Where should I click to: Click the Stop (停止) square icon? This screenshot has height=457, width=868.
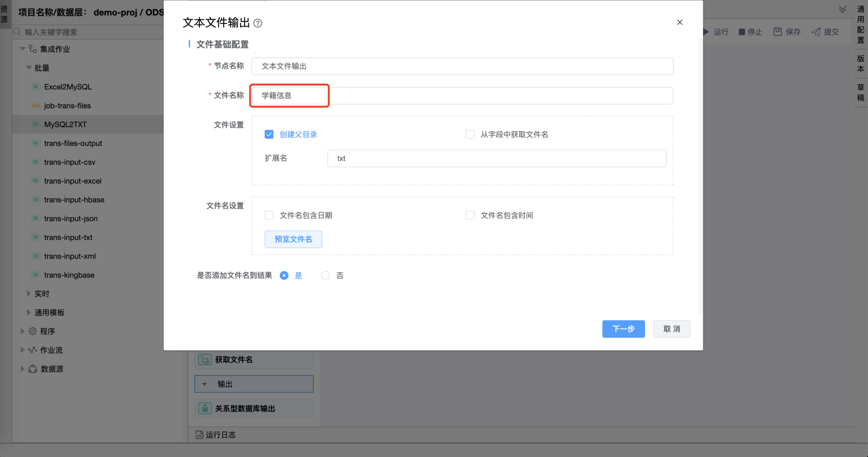click(x=742, y=32)
